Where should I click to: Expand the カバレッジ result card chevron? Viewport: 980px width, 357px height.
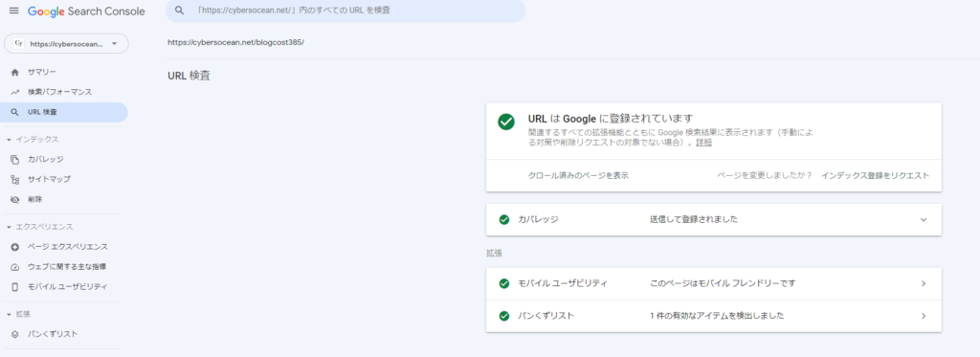pos(924,219)
